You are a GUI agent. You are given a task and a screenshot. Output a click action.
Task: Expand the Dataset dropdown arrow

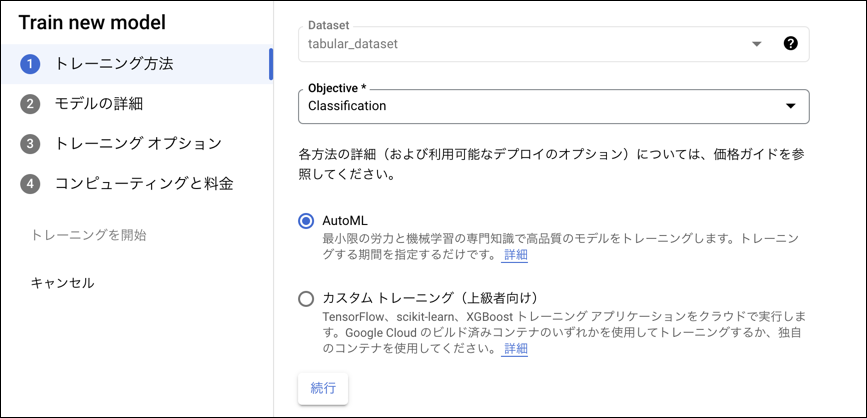[757, 44]
